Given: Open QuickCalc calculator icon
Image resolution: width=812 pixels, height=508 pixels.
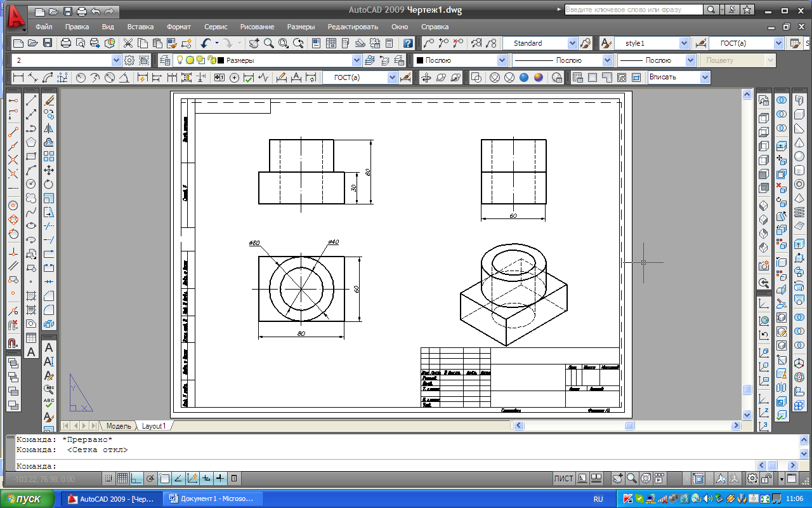Looking at the screenshot, I should (389, 43).
